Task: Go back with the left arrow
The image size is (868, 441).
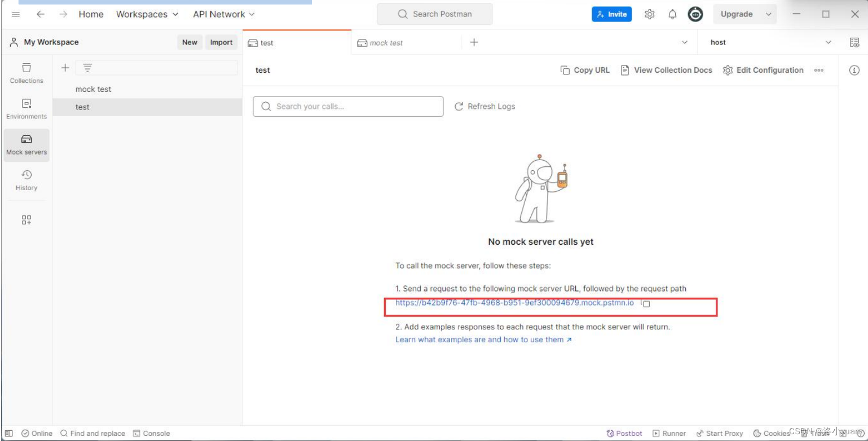Action: click(x=41, y=14)
